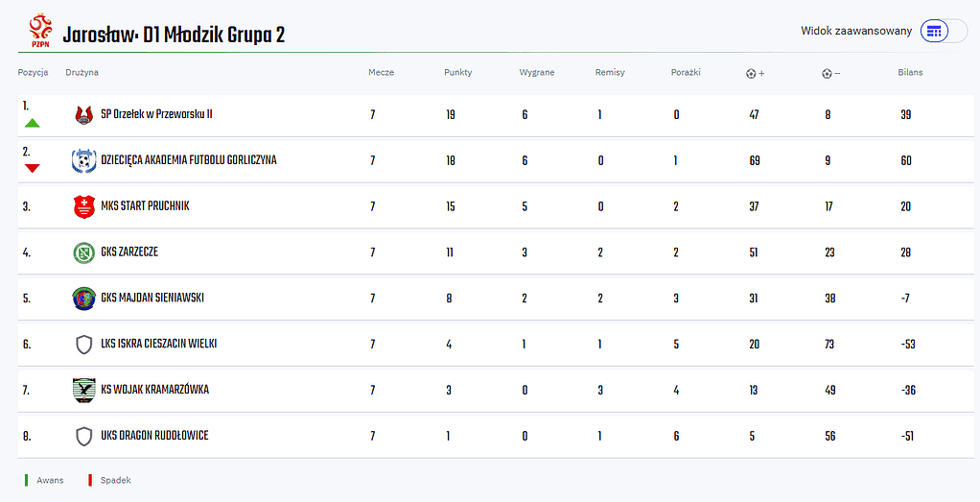Click UKS Dragon Rudołowice shield icon
The image size is (980, 502).
coord(84,436)
